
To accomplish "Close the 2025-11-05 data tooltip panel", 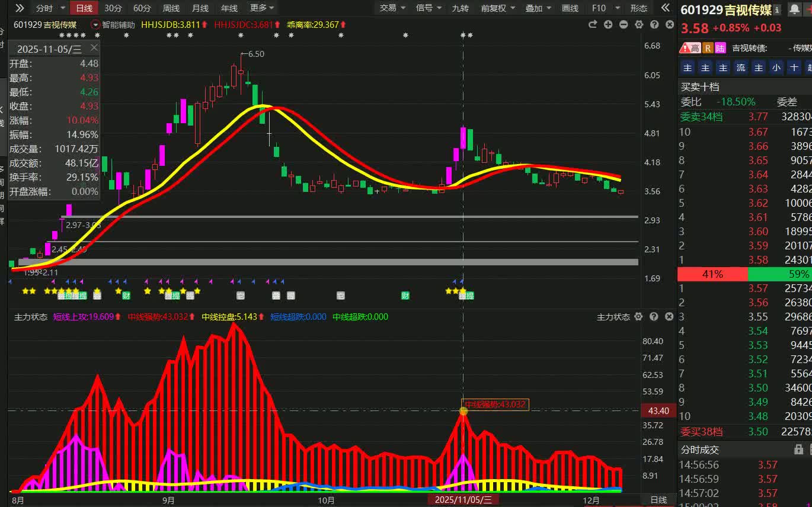I will click(94, 48).
